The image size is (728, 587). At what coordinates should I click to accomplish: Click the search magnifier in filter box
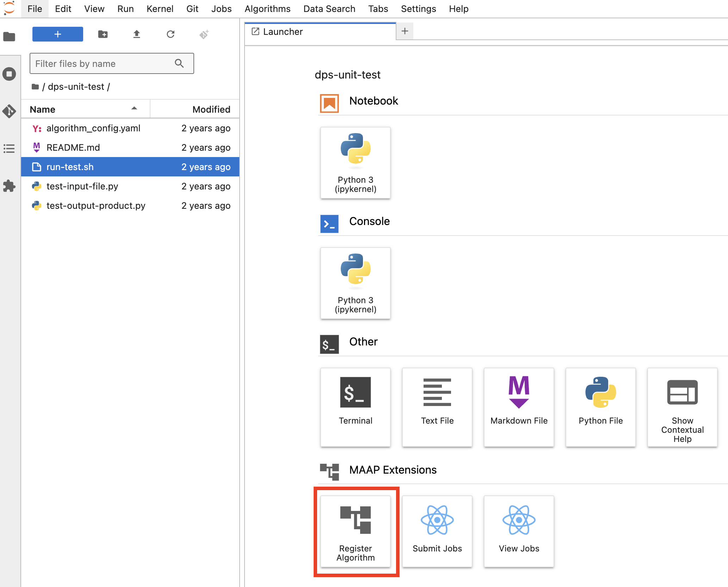[179, 63]
